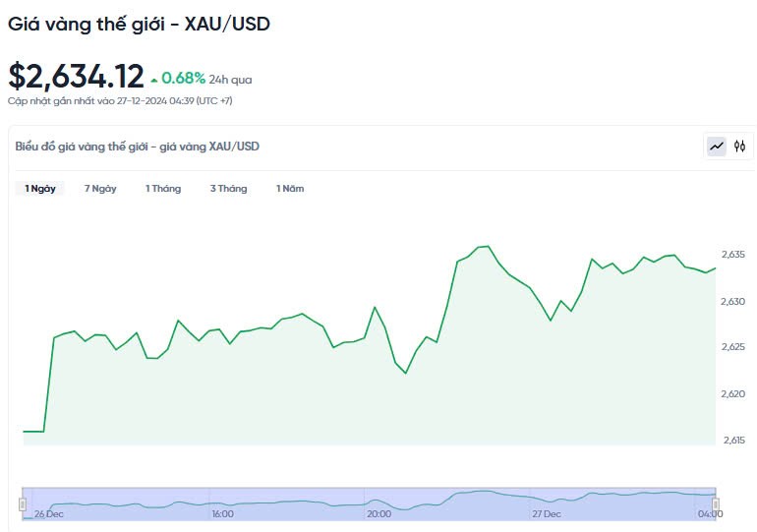This screenshot has width=757, height=532.
Task: Switch to the line chart view icon
Action: click(717, 147)
